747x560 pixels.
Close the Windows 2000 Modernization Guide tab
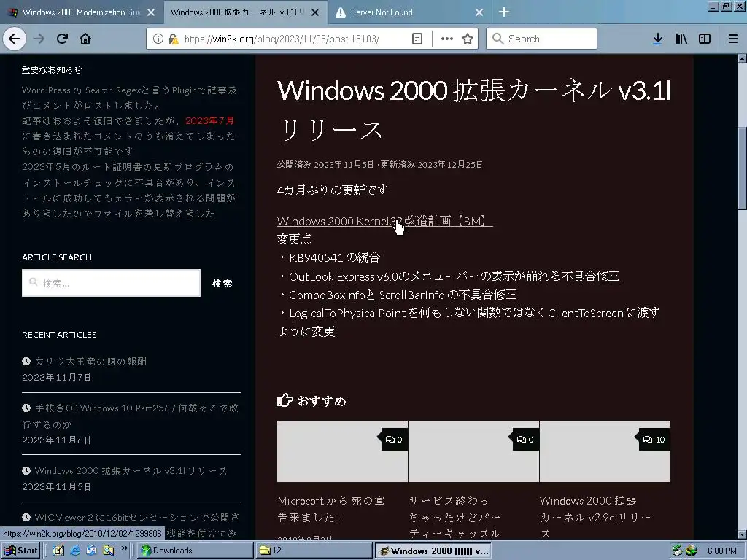(151, 12)
